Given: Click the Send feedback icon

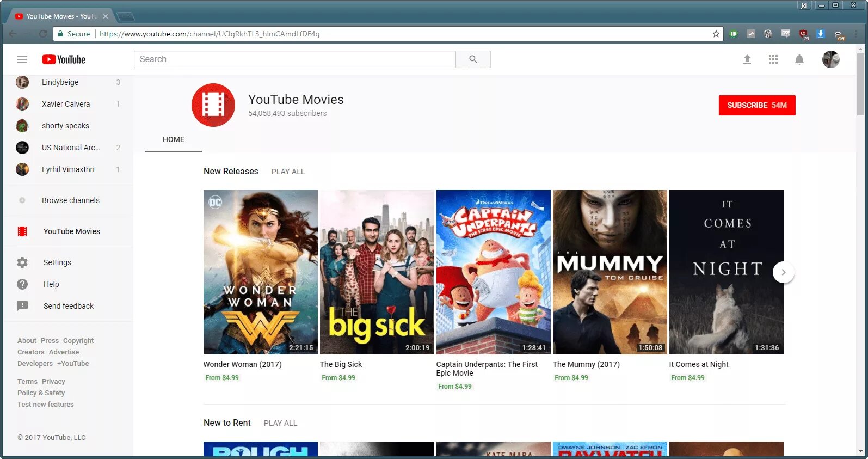Looking at the screenshot, I should (x=22, y=306).
